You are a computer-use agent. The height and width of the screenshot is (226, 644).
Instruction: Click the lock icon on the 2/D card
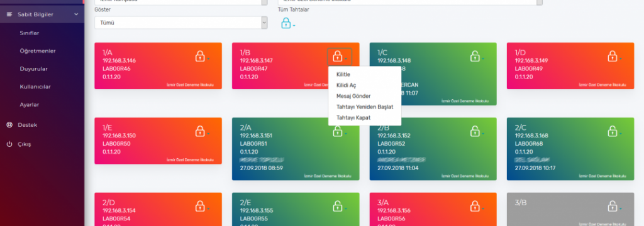tap(199, 206)
